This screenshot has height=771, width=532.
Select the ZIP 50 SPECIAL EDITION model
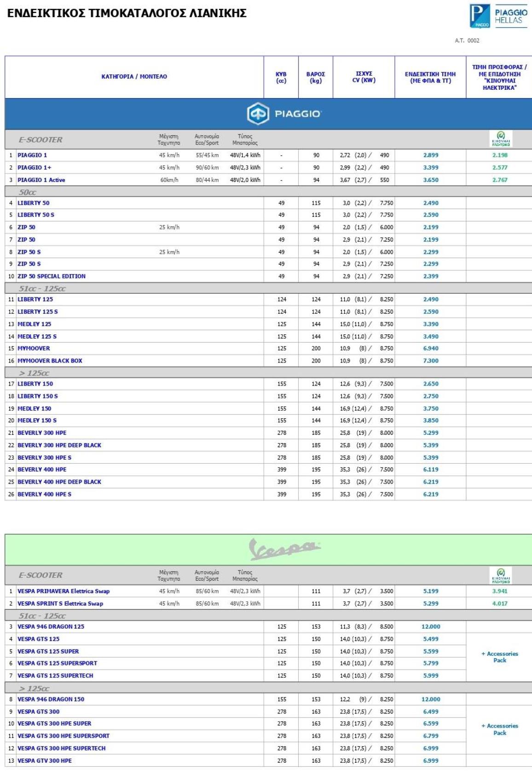pyautogui.click(x=52, y=276)
